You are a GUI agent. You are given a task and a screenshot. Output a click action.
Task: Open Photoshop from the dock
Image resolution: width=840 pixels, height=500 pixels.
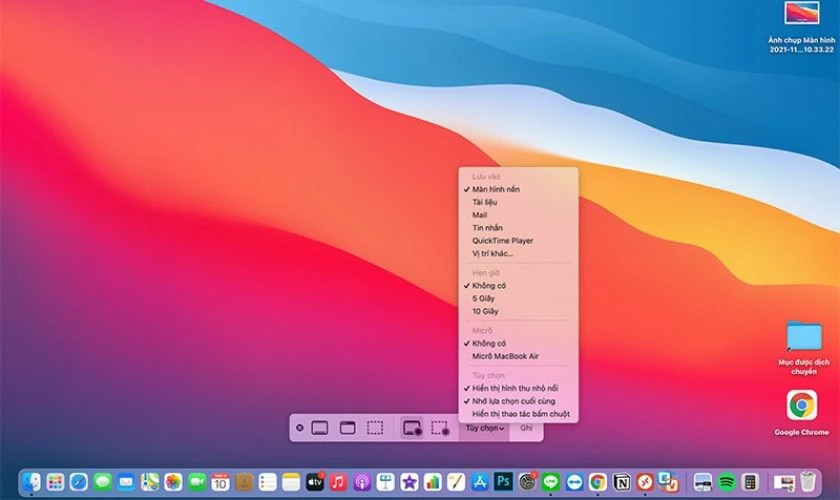(503, 482)
